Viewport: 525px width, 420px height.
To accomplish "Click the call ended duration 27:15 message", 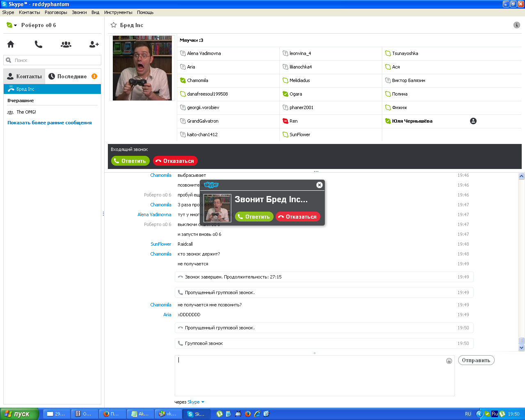I will [324, 277].
